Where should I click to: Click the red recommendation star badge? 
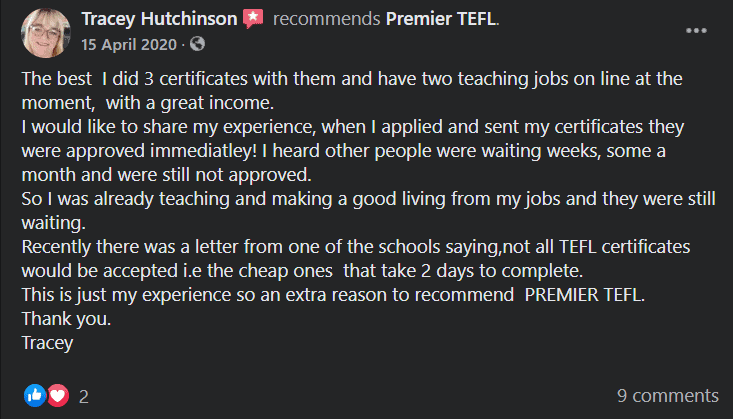[254, 19]
